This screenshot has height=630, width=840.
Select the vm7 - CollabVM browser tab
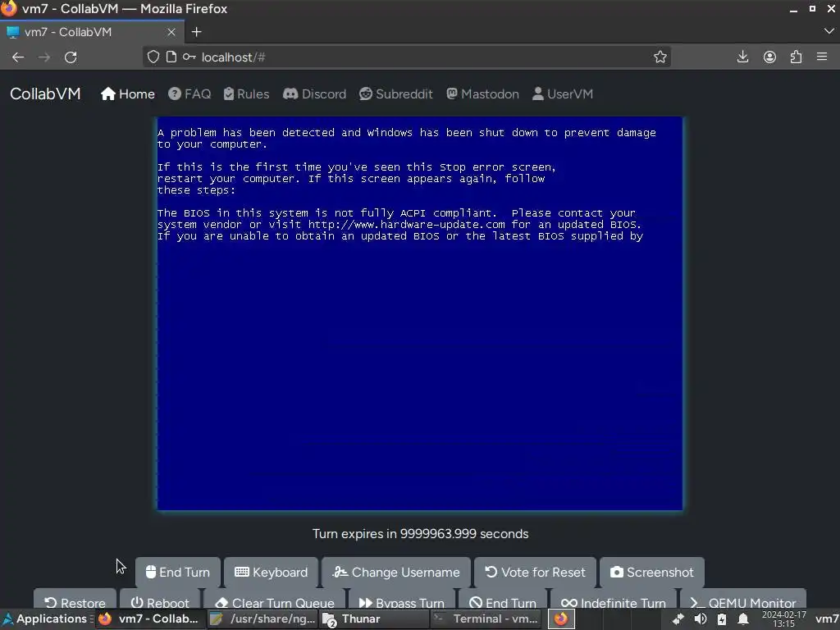coord(92,32)
